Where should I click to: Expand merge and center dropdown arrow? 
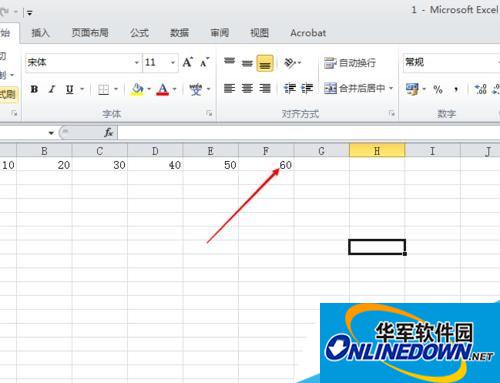click(391, 88)
